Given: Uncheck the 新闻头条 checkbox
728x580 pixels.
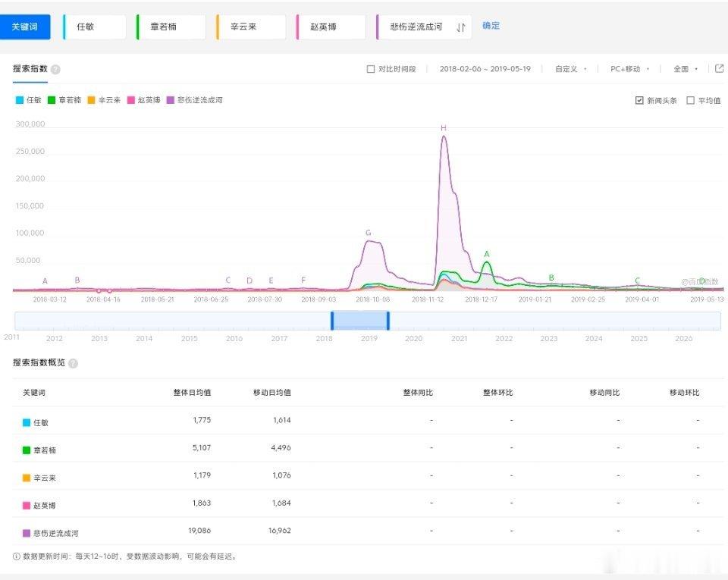Looking at the screenshot, I should pyautogui.click(x=639, y=100).
